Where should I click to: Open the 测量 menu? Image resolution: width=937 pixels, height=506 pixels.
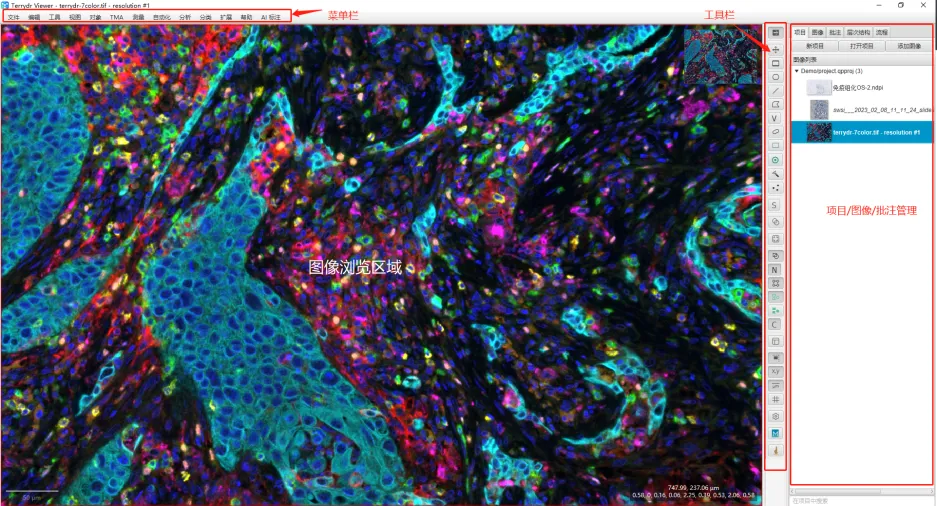click(139, 17)
